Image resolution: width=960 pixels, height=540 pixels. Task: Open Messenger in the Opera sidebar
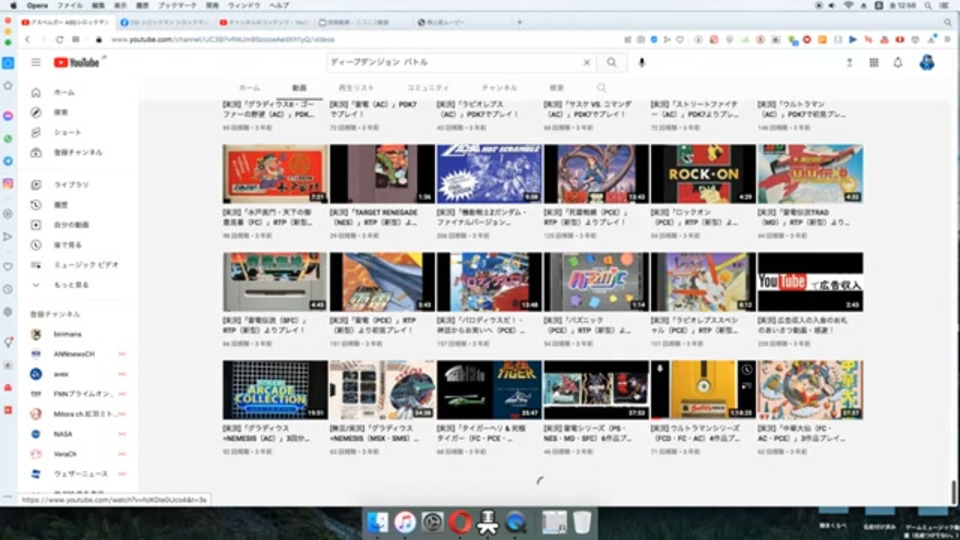coord(8,116)
